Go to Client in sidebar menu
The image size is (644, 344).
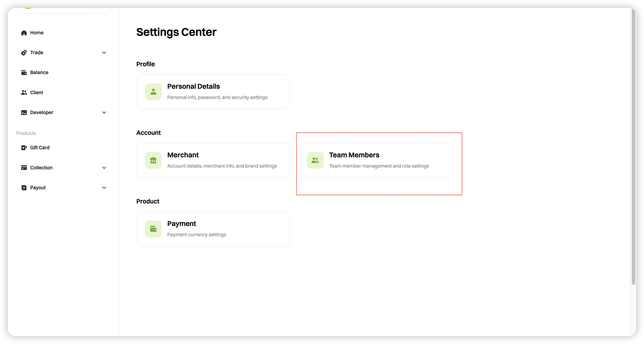(x=36, y=93)
